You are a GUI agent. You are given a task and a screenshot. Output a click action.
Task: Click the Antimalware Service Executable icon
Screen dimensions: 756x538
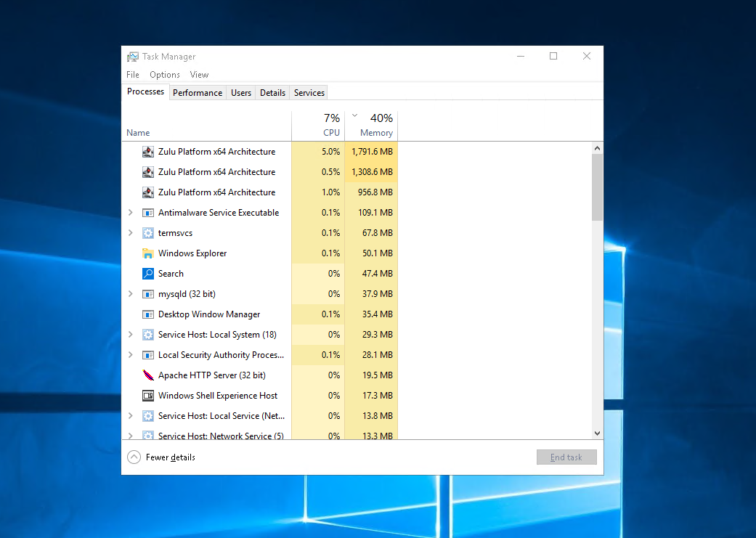[148, 213]
